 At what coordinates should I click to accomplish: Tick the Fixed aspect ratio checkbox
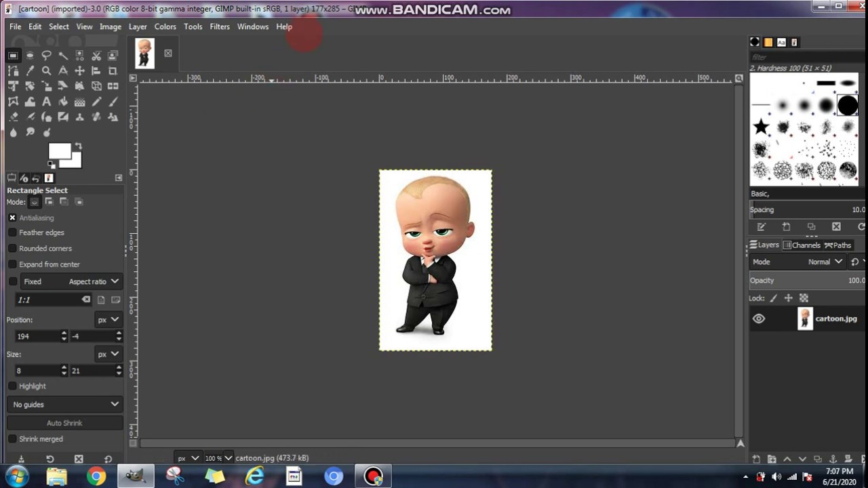(13, 281)
